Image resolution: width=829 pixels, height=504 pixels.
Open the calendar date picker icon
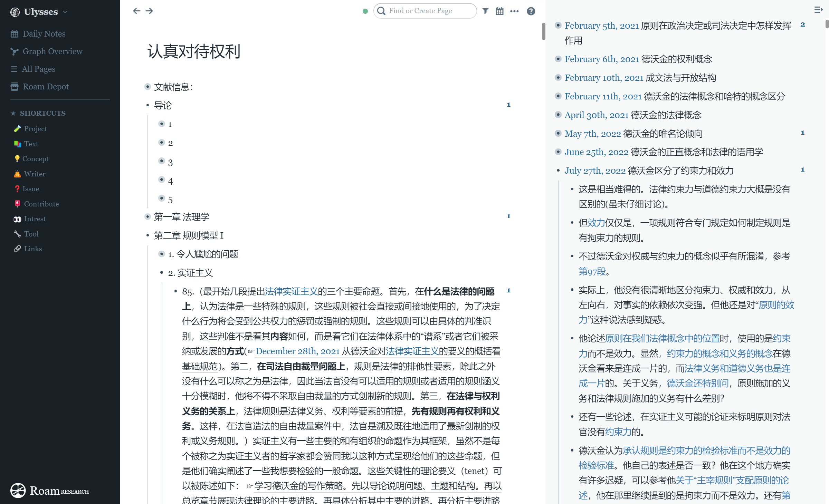click(499, 11)
